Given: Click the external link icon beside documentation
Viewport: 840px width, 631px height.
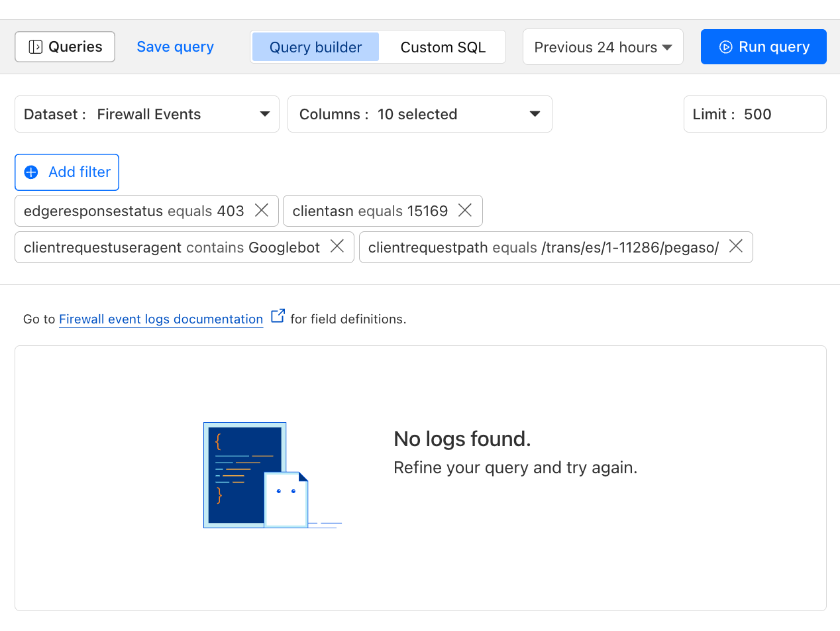Looking at the screenshot, I should [278, 316].
